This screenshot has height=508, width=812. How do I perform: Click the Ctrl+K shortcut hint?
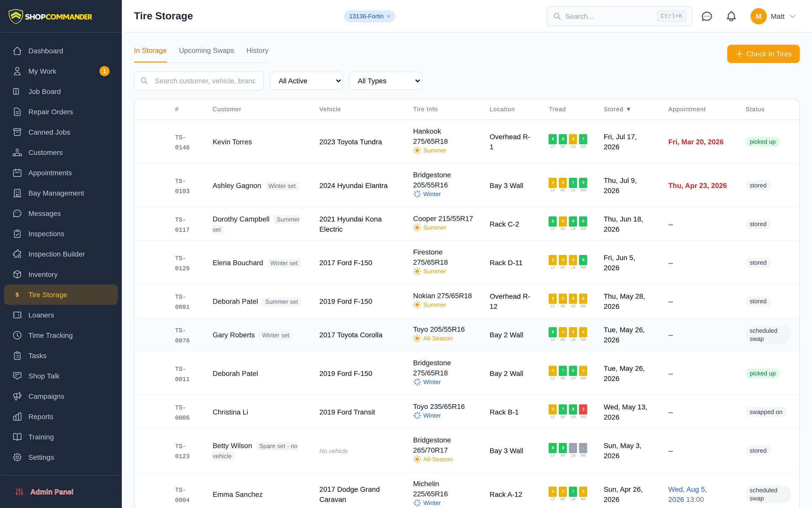point(671,16)
